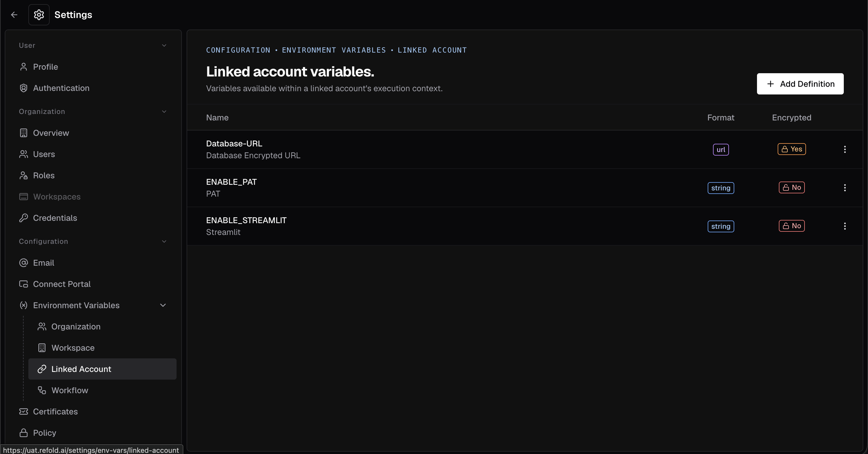Open the Organization variables subitem
Viewport: 868px width, 454px height.
102,326
